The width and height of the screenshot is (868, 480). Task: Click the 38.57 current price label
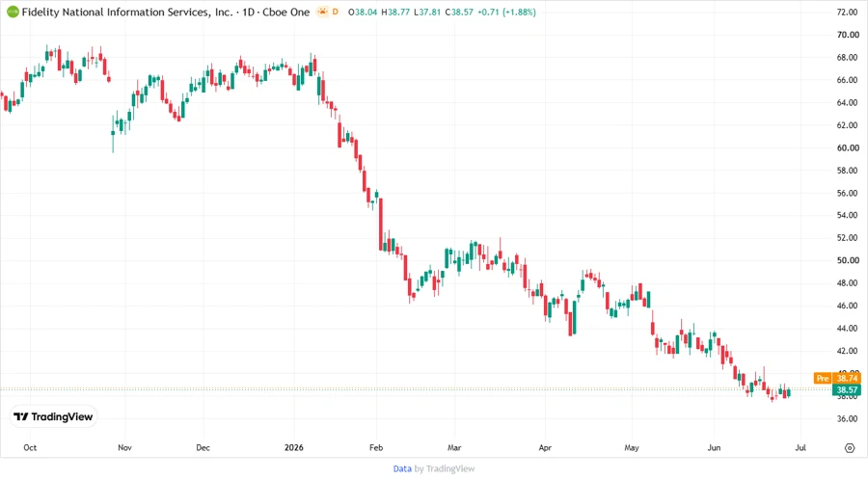(847, 389)
